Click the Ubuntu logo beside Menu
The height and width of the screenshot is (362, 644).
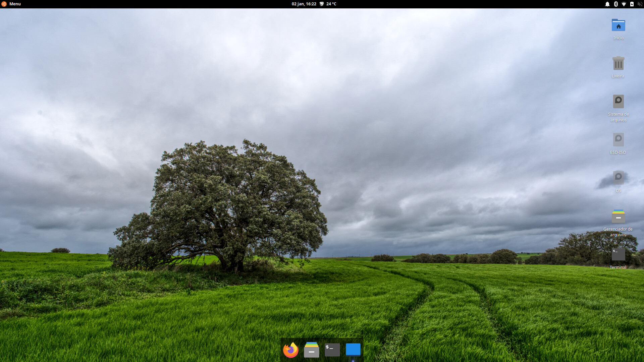4,4
